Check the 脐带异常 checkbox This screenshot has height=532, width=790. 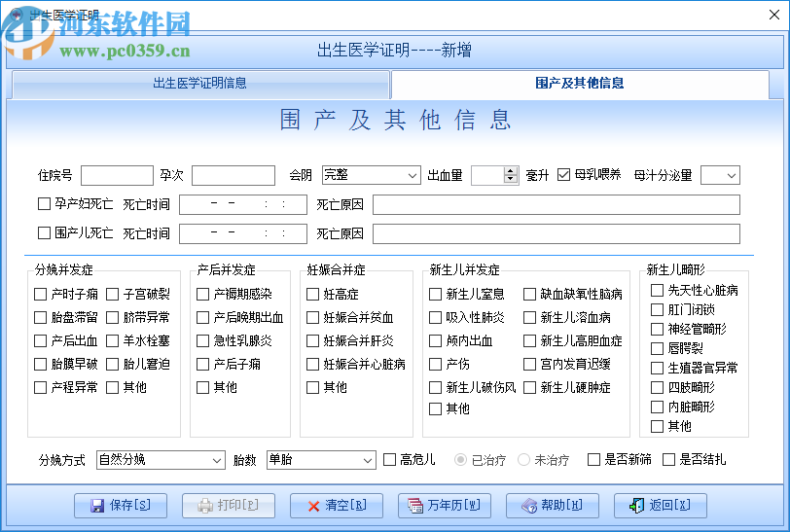click(112, 318)
